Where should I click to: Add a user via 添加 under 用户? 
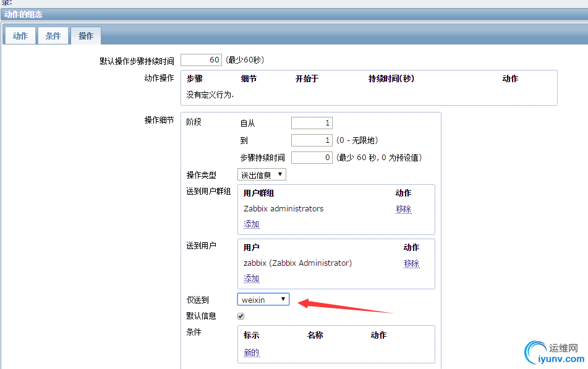(251, 278)
